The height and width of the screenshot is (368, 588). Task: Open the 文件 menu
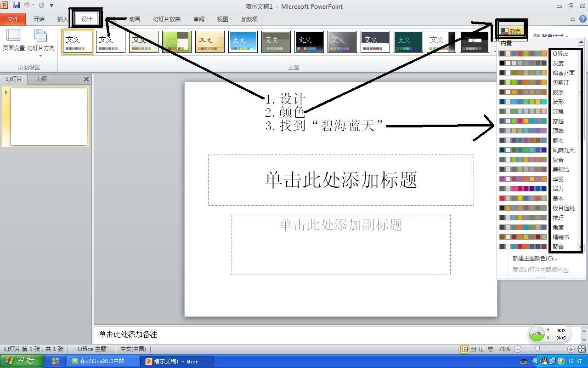click(x=13, y=19)
